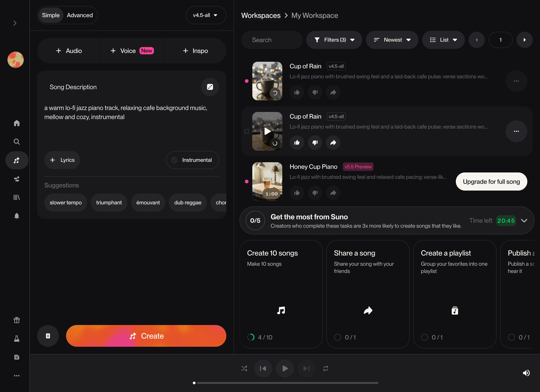This screenshot has height=392, width=540.
Task: Open the gift box sidebar icon
Action: coord(17,320)
